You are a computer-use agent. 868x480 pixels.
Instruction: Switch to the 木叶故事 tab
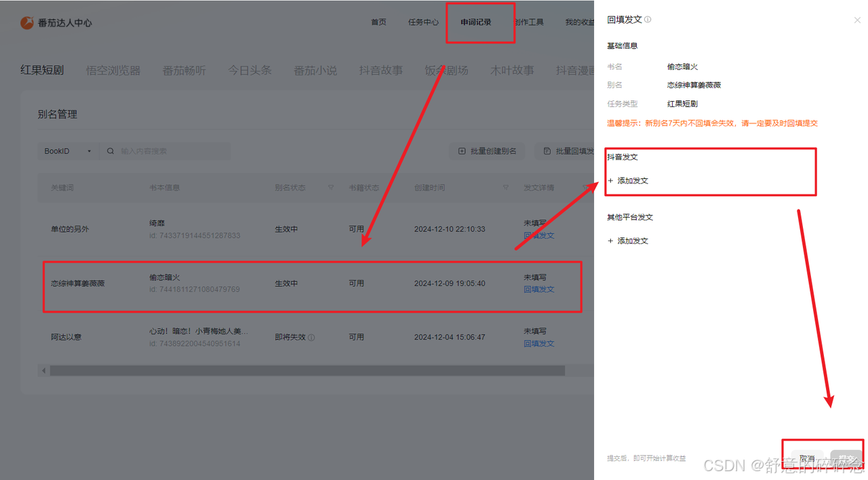(x=512, y=70)
